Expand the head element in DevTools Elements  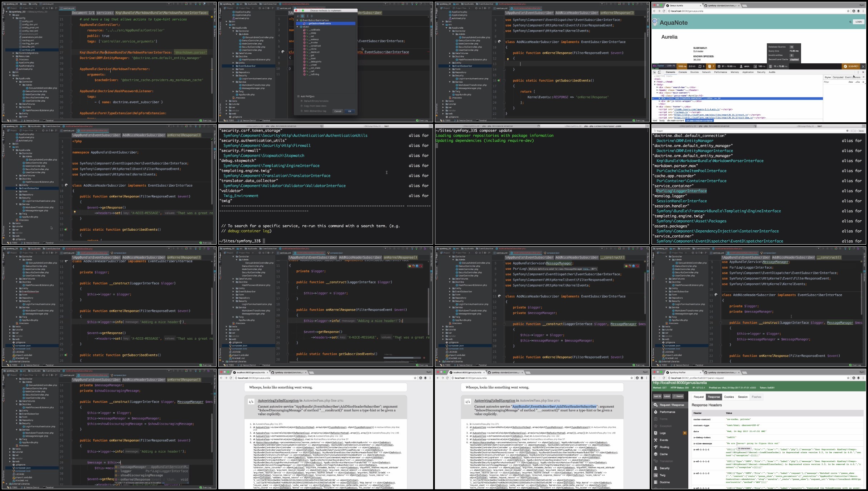[655, 82]
